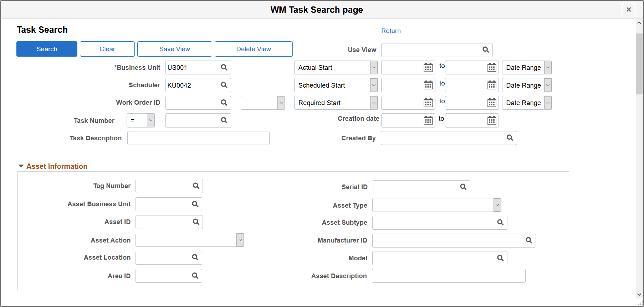Open the Area ID lookup icon
Viewport: 644px width, 307px height.
195,276
